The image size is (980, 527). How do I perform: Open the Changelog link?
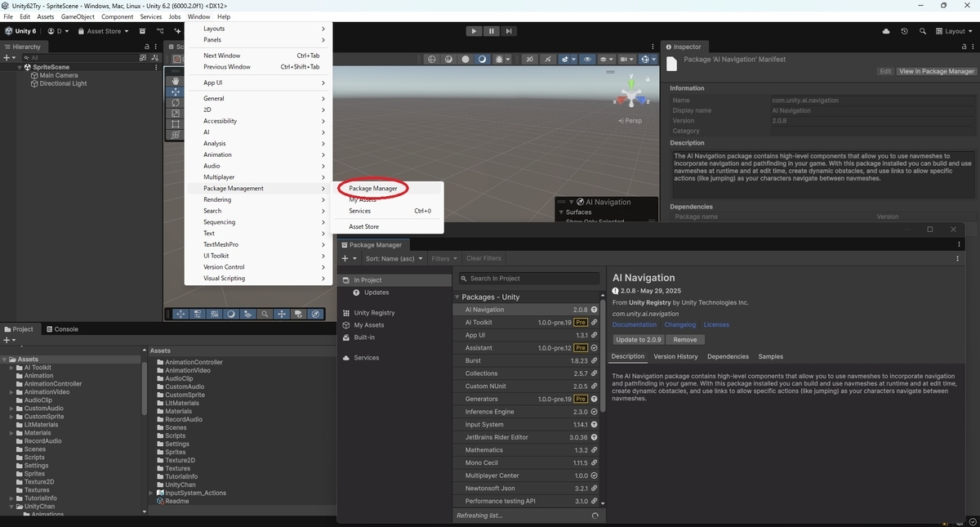(x=679, y=324)
